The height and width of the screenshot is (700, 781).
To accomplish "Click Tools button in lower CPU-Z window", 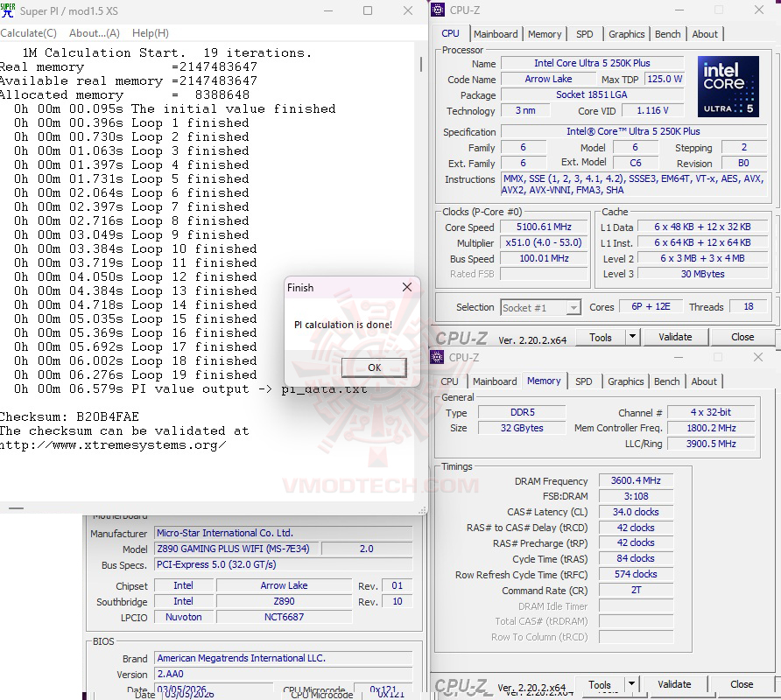I will coord(599,685).
